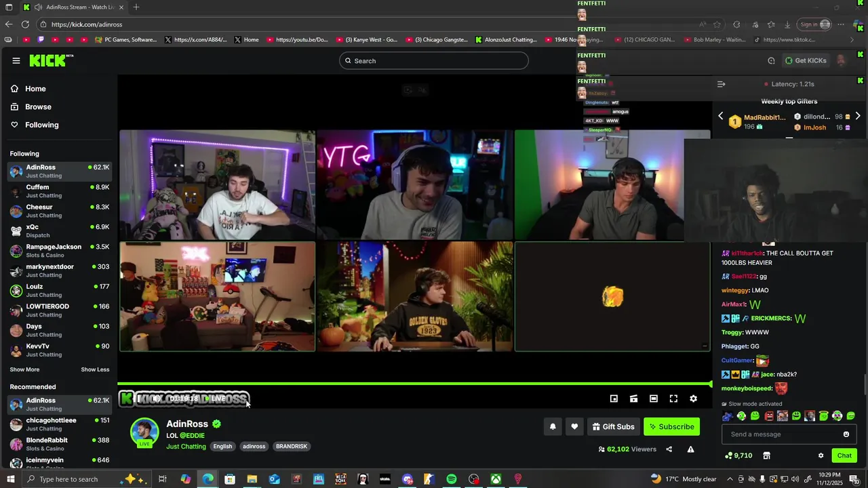Open Cheesur channel in Following list

click(x=60, y=211)
